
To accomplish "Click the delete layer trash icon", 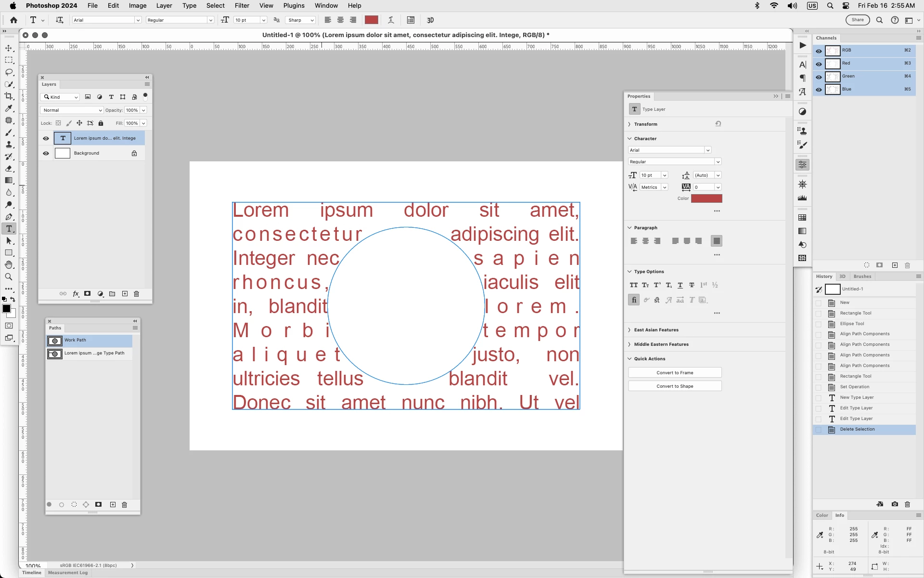I will point(136,294).
